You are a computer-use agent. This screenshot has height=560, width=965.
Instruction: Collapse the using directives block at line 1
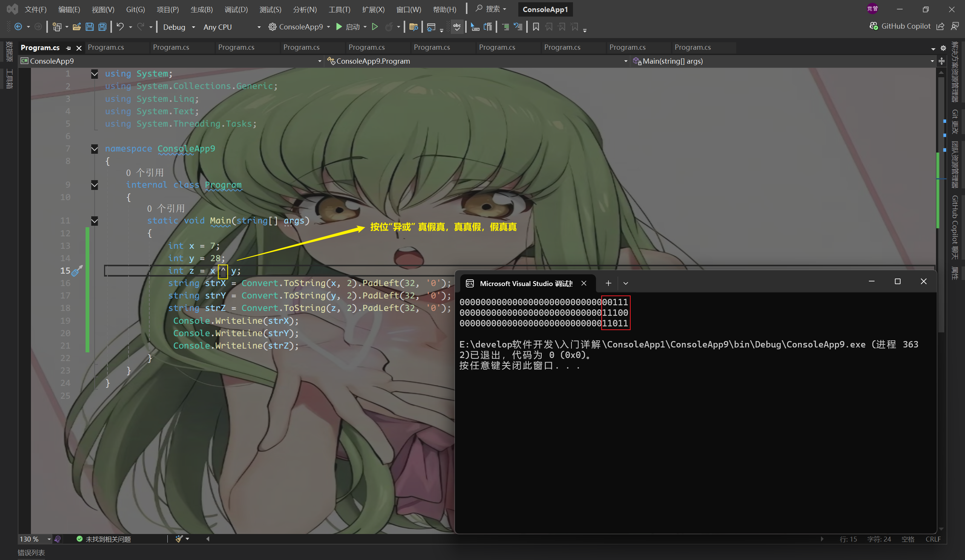[94, 73]
